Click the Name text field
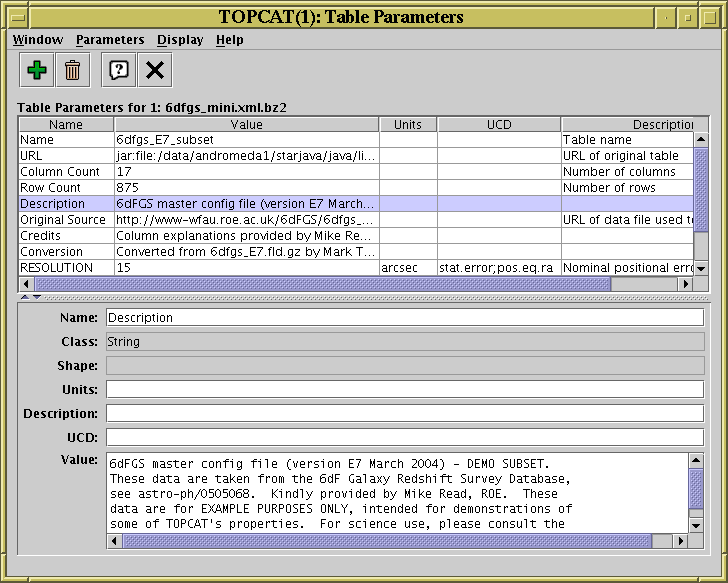Screen dimensions: 728x583 click(405, 318)
